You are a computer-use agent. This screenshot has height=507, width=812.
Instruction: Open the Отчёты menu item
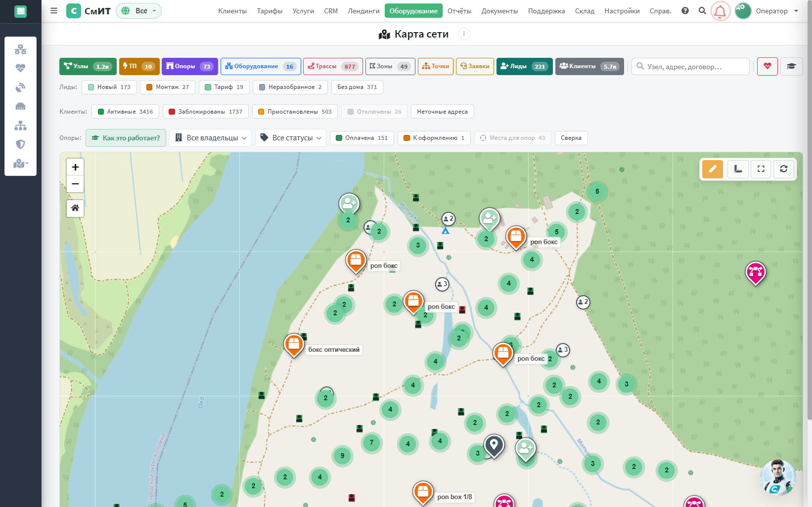(x=459, y=11)
